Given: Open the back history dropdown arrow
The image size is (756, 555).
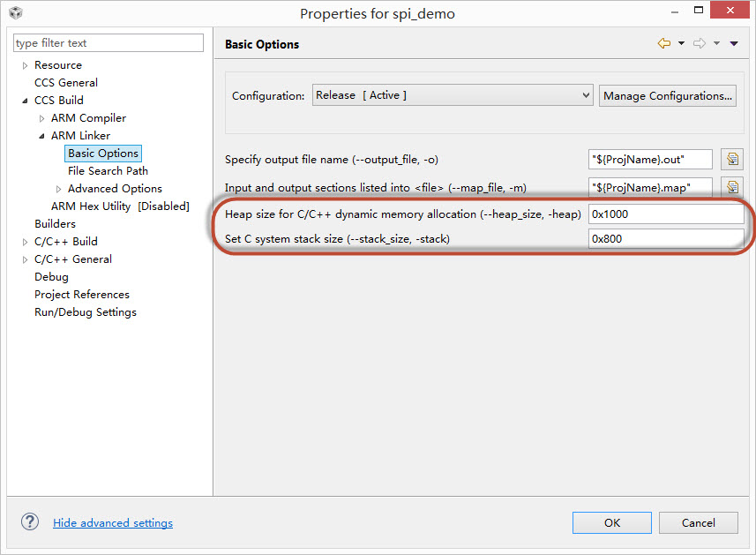Looking at the screenshot, I should [681, 43].
